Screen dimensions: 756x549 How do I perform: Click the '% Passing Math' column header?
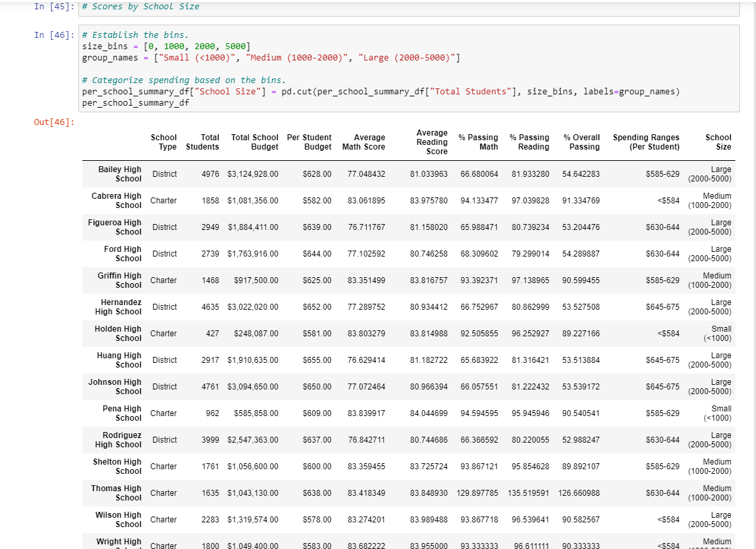pos(478,142)
